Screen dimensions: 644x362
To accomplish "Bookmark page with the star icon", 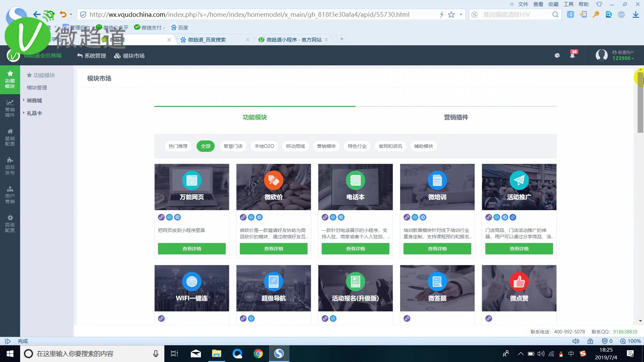I will [x=451, y=15].
